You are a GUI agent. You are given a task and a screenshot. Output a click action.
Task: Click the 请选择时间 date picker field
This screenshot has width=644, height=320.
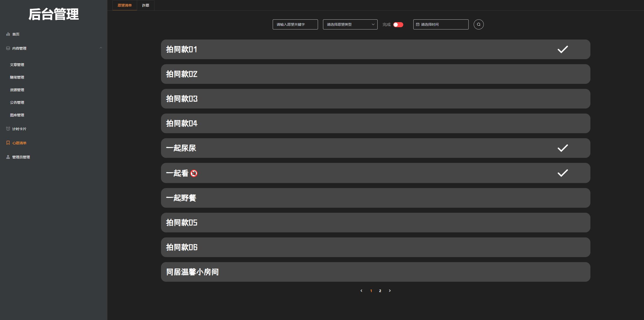(x=441, y=24)
